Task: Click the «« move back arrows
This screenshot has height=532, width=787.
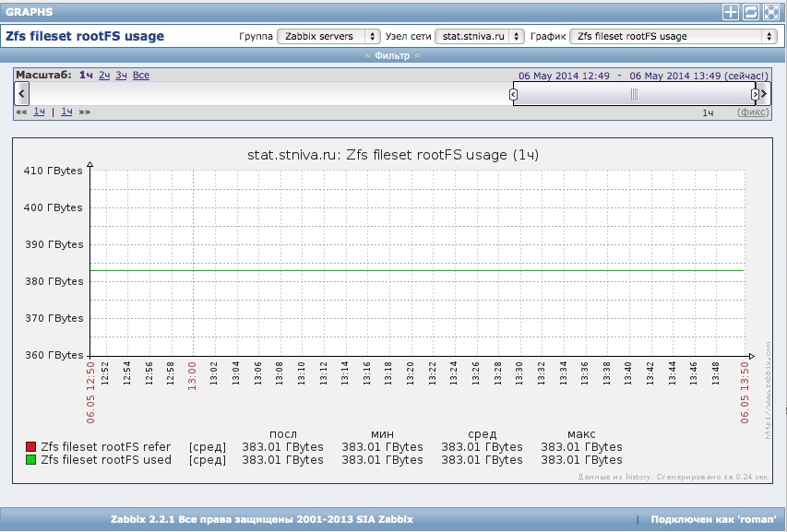Action: 21,112
